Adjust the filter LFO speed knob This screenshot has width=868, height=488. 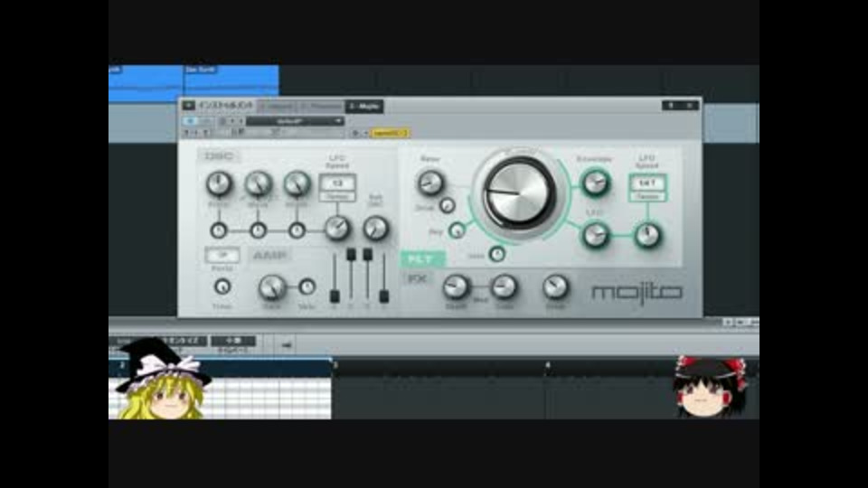[x=647, y=235]
